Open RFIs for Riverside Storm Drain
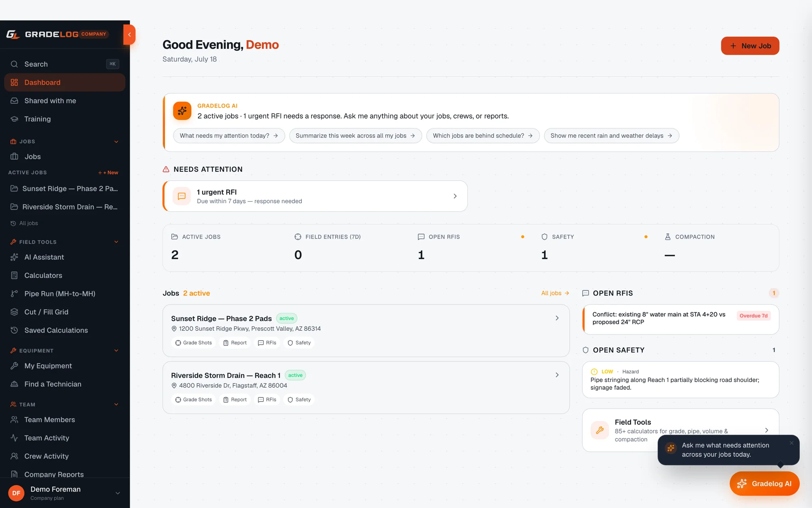This screenshot has height=508, width=812. click(267, 399)
